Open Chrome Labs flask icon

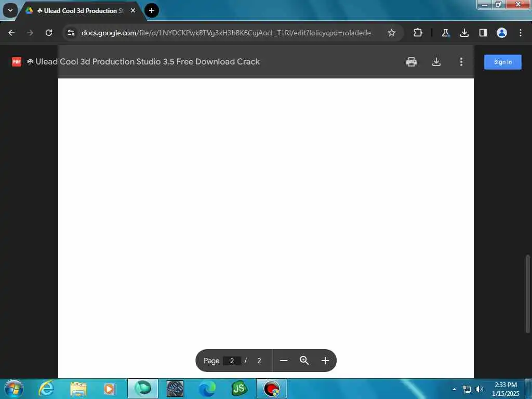pos(445,33)
